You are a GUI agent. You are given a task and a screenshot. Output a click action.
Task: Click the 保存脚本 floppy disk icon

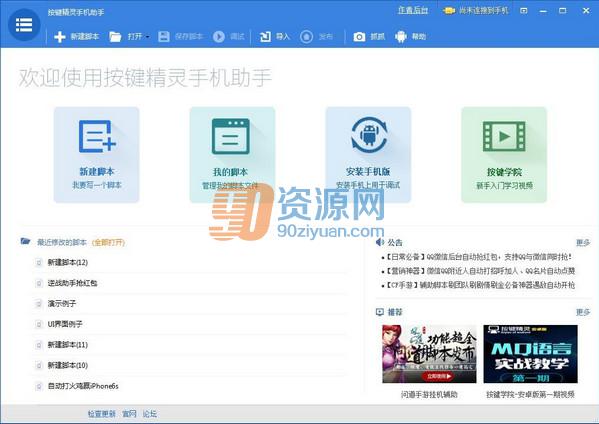click(x=164, y=37)
